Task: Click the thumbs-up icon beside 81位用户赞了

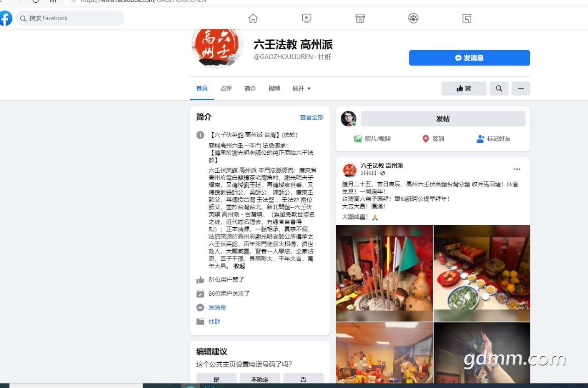Action: (x=200, y=280)
